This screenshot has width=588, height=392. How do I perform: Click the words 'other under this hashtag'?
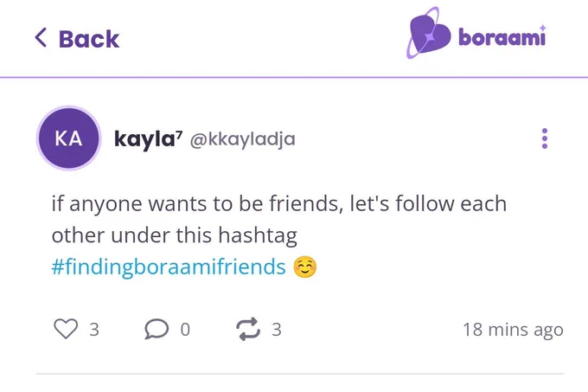(x=175, y=236)
